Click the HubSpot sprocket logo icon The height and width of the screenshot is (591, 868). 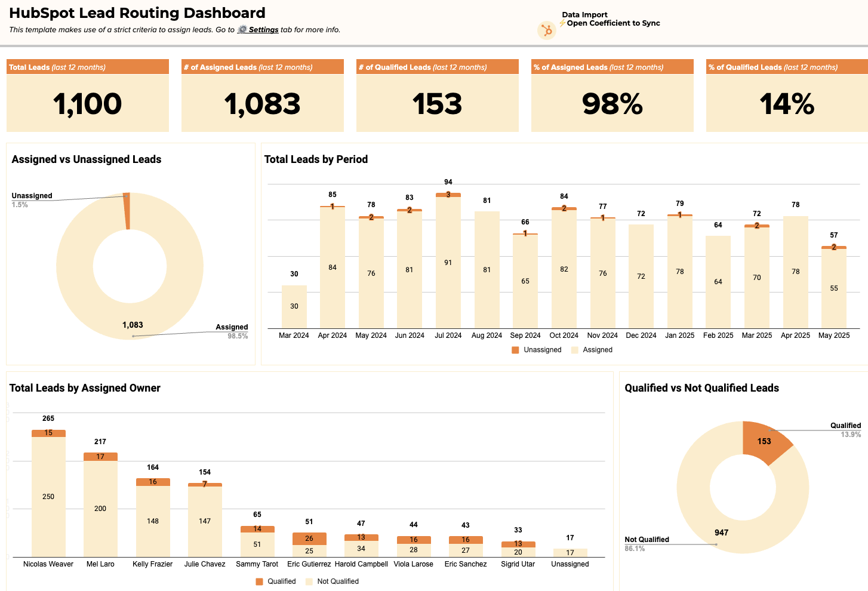(546, 30)
